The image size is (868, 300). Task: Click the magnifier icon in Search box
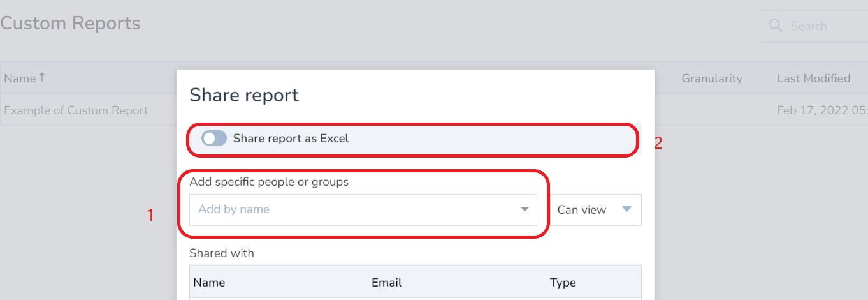pos(776,26)
